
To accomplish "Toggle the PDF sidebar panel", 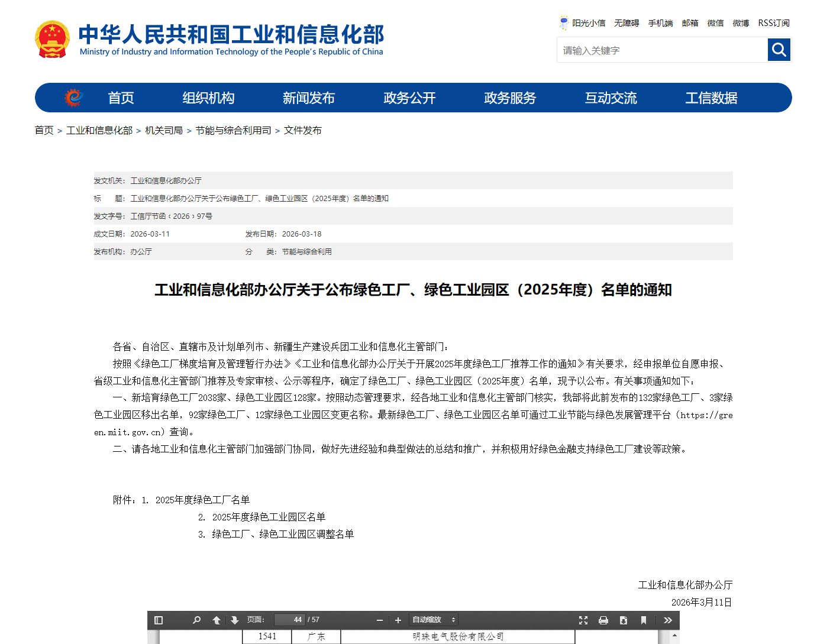I will coord(158,620).
